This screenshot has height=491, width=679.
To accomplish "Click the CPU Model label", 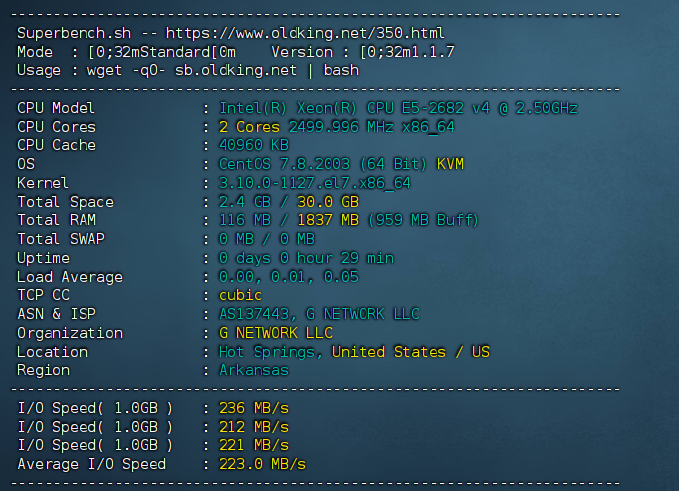I will (56, 108).
